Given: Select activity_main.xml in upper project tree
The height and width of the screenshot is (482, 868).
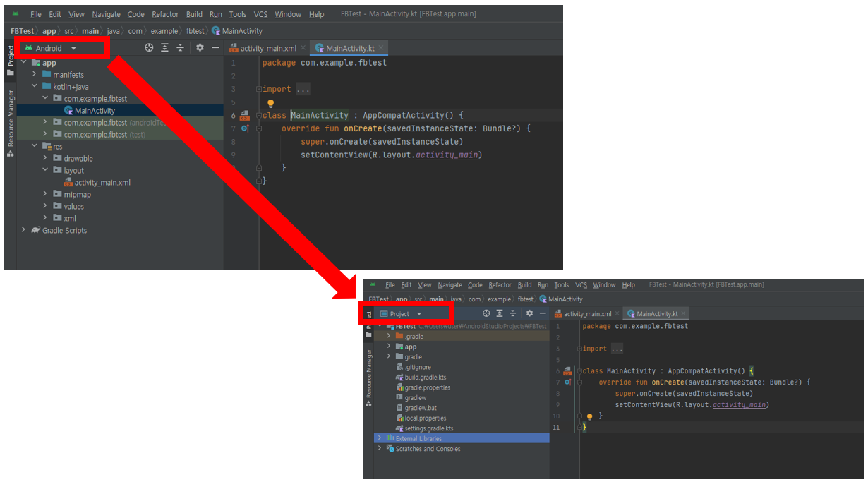Looking at the screenshot, I should (x=97, y=182).
